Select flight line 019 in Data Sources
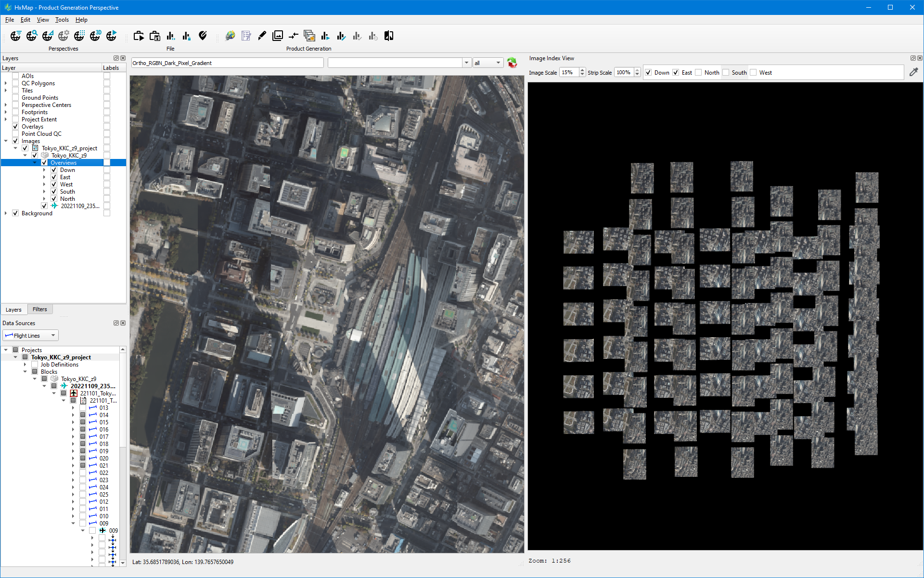The image size is (924, 578). (x=103, y=451)
